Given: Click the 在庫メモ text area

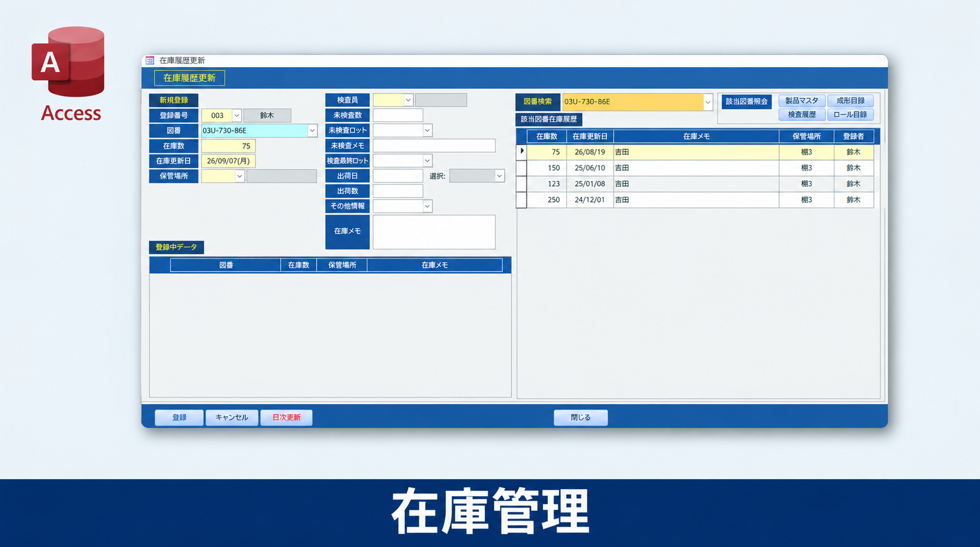Looking at the screenshot, I should pos(434,232).
